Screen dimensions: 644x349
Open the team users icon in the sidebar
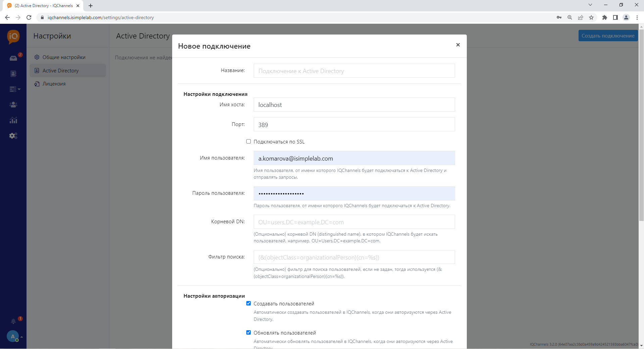click(13, 105)
